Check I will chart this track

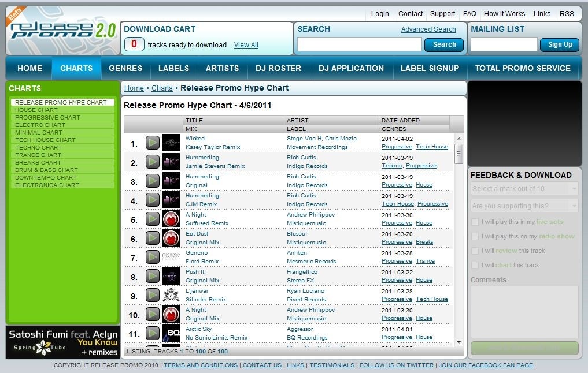point(475,265)
